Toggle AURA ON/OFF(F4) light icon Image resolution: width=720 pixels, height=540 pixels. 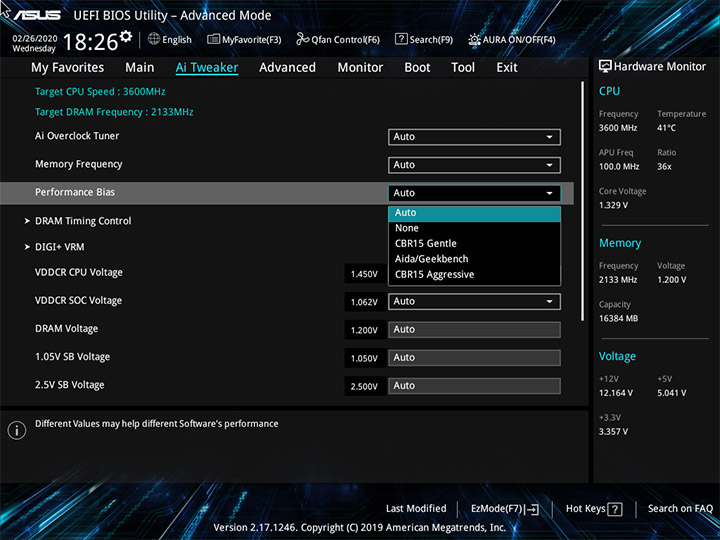474,39
